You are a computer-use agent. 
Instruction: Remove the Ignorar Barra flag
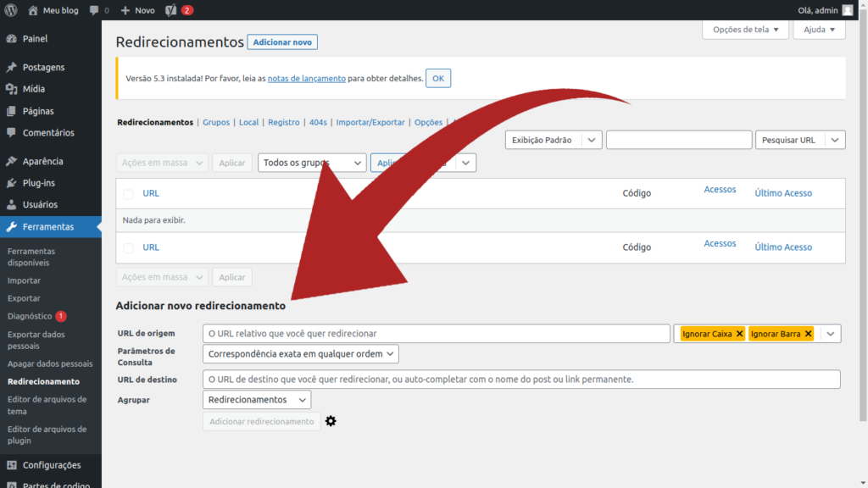tap(808, 334)
